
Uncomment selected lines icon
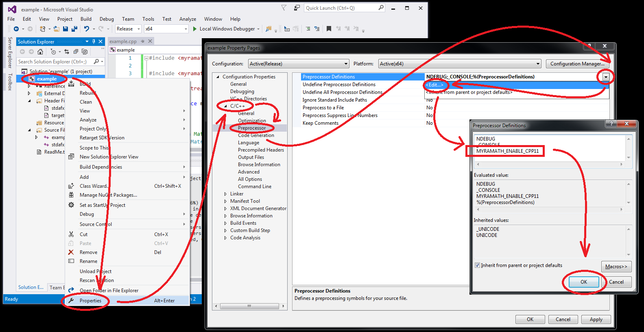pyautogui.click(x=317, y=29)
